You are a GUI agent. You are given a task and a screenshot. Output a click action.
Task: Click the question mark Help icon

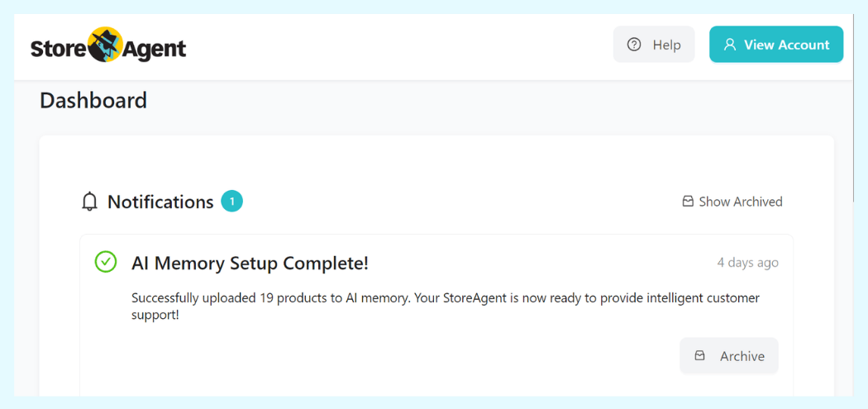coord(634,45)
